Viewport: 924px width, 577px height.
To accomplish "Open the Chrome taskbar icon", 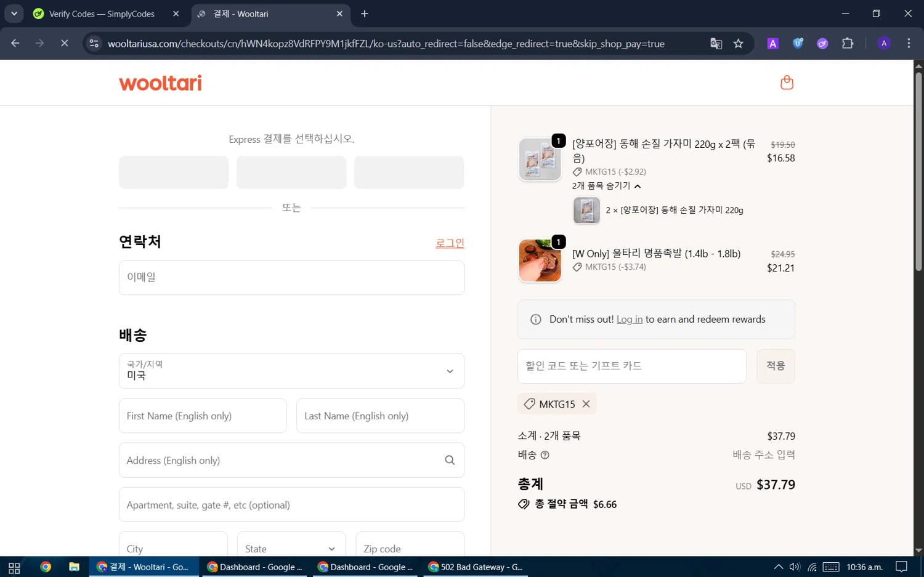I will coord(45,567).
